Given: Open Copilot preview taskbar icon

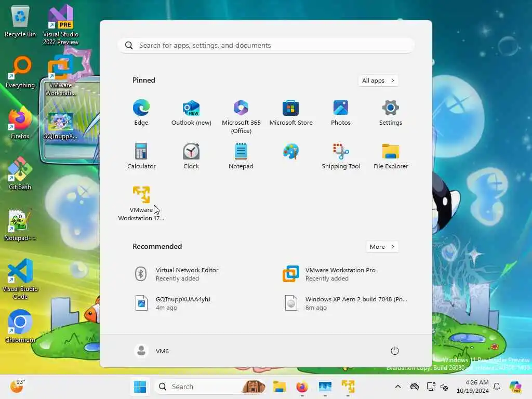Looking at the screenshot, I should [x=515, y=387].
